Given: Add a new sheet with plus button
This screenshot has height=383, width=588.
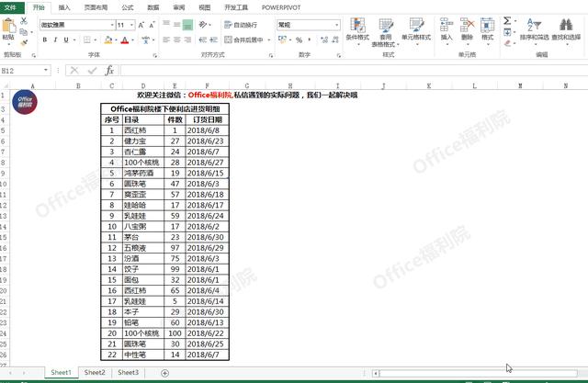Looking at the screenshot, I should tap(164, 373).
